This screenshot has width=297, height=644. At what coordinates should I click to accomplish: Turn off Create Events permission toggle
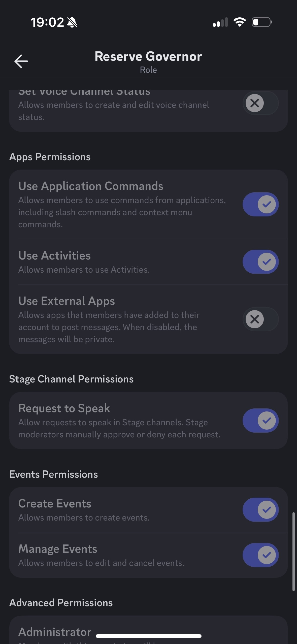click(x=260, y=510)
